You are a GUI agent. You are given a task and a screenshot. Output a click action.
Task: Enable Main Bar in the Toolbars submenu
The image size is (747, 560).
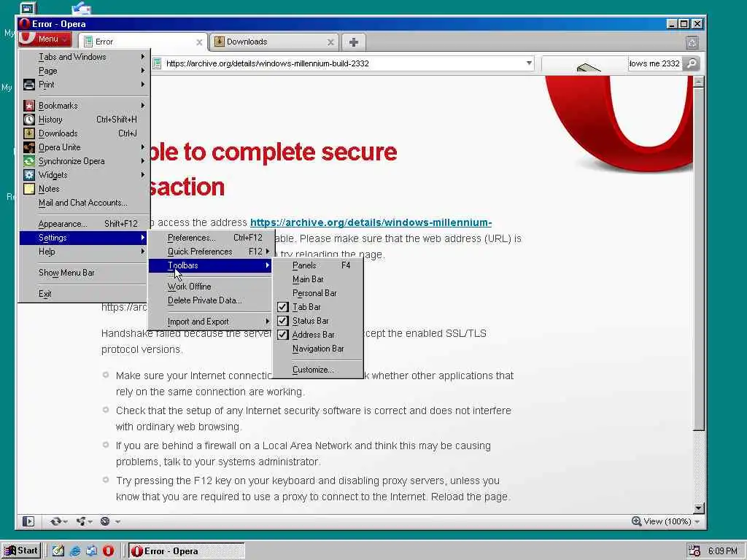coord(318,279)
